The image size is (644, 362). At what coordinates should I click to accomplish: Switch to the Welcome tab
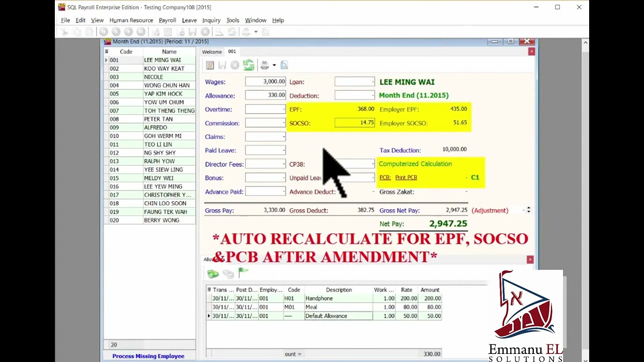tap(212, 52)
